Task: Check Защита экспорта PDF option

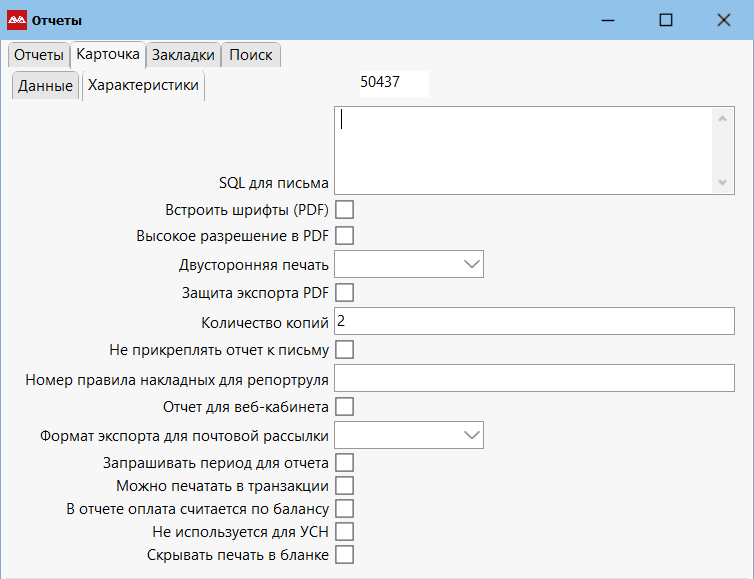Action: point(344,293)
